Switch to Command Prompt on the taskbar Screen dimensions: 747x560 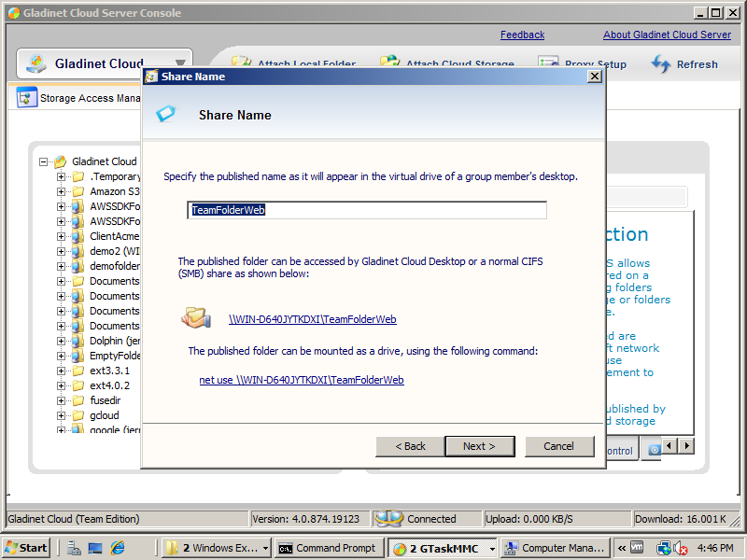329,548
